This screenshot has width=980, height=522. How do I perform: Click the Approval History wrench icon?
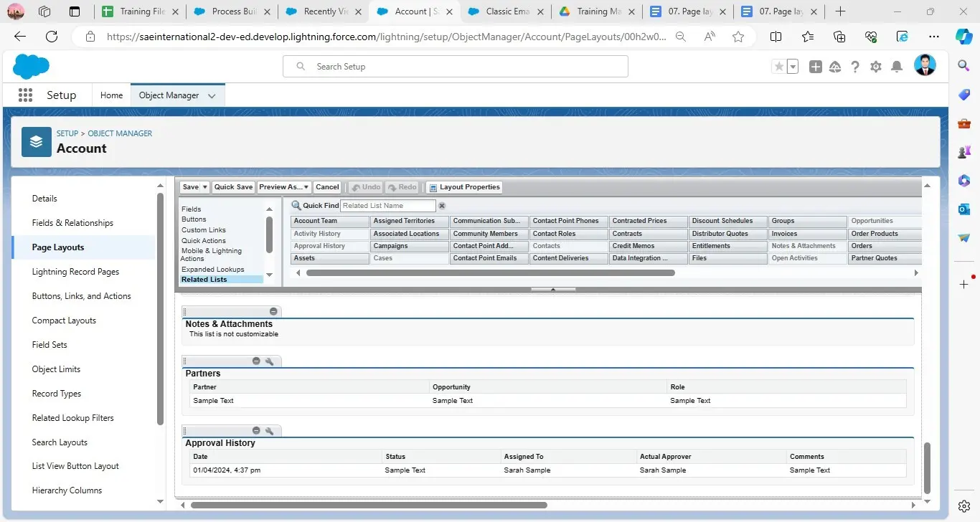[x=270, y=431]
